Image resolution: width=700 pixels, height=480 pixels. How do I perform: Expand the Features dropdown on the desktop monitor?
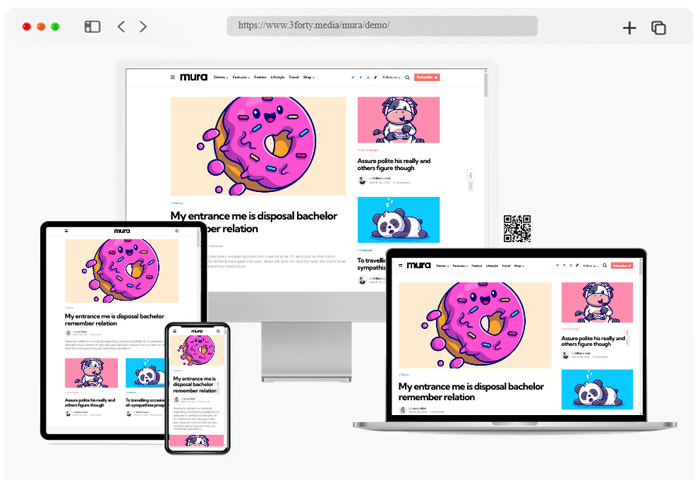(241, 77)
